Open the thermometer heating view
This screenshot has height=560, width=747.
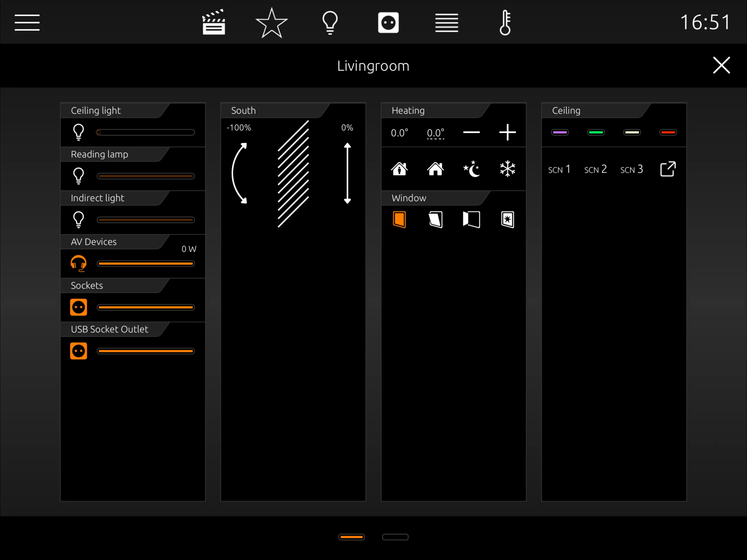point(505,23)
